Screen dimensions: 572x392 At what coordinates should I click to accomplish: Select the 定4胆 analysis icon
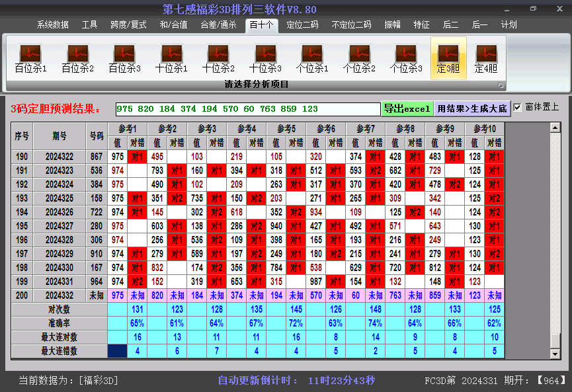coord(486,58)
